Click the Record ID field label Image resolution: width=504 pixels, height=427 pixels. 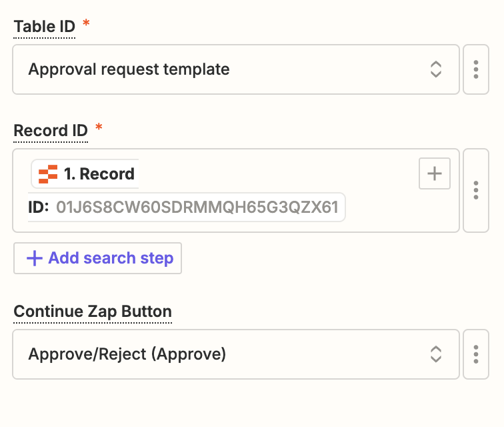(51, 130)
